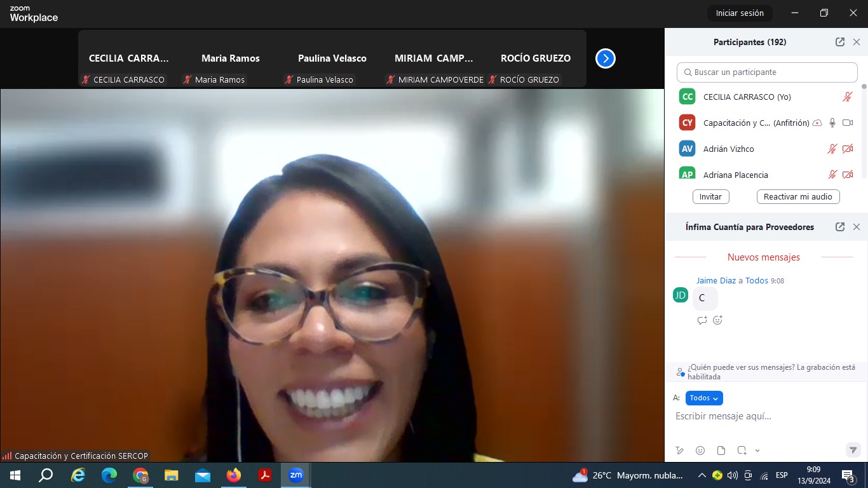Pop out the Participantes panel
The width and height of the screenshot is (868, 488).
coord(839,42)
